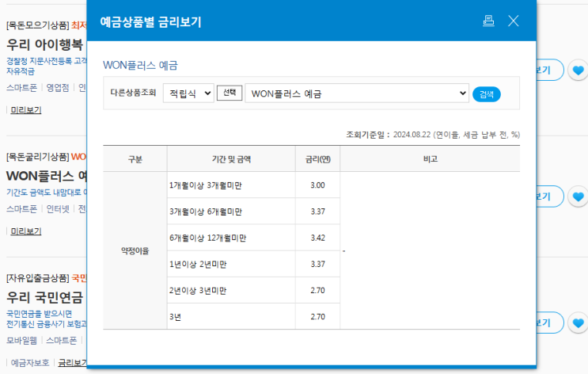Select the 2년이상 3년미만 row cell
Viewport: 588px width, 374px height.
click(x=231, y=290)
